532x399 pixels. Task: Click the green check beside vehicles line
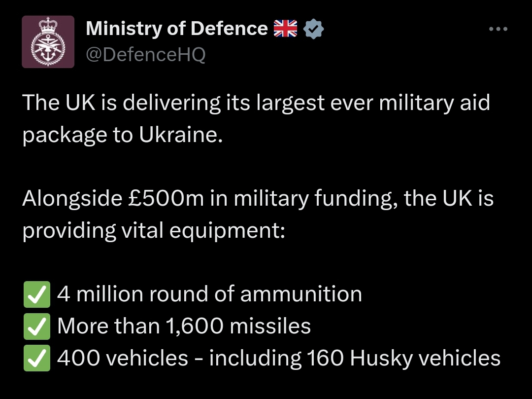(x=37, y=358)
